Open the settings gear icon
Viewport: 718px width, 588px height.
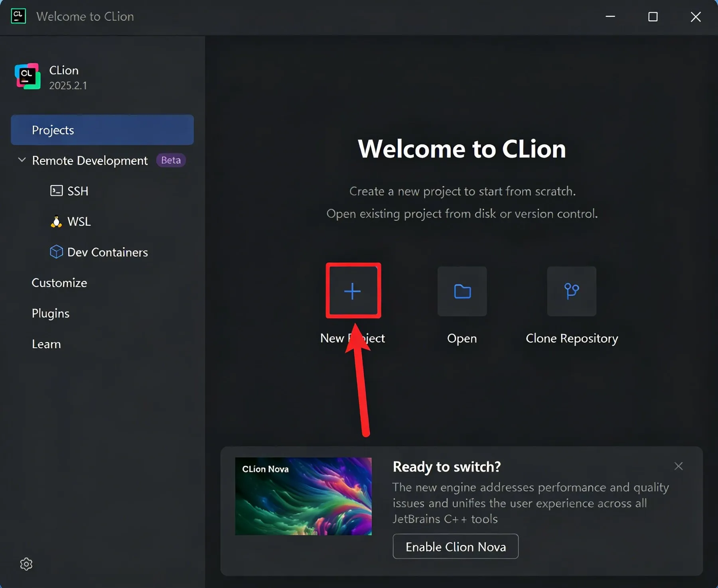tap(26, 564)
